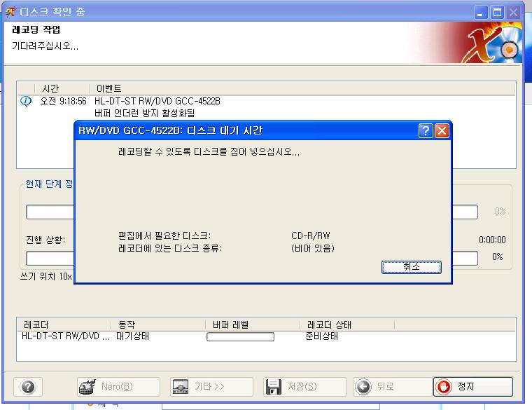Image resolution: width=532 pixels, height=410 pixels.
Task: Click the red stop hand icon
Action: coord(444,387)
